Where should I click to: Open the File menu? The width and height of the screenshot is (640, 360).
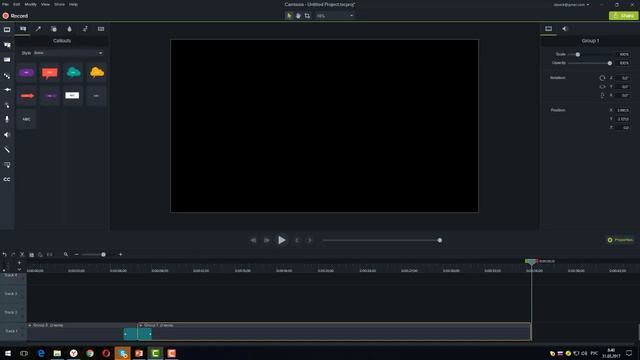5,4
